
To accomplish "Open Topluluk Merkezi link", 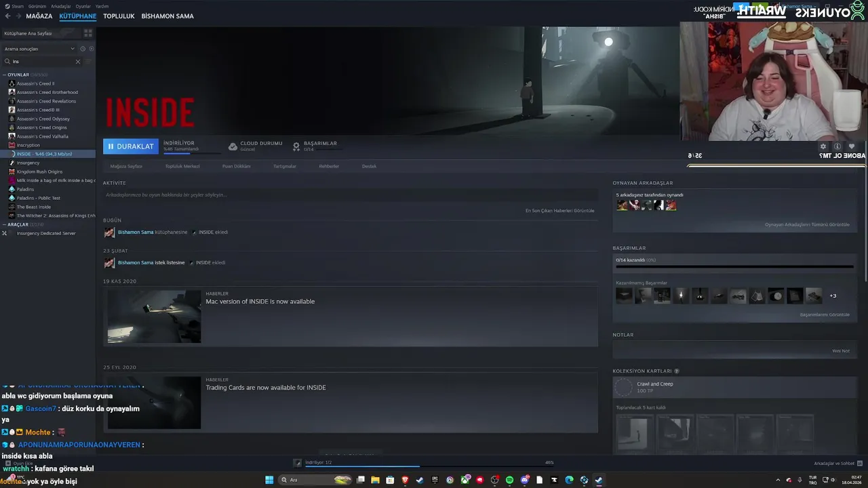I will 182,166.
